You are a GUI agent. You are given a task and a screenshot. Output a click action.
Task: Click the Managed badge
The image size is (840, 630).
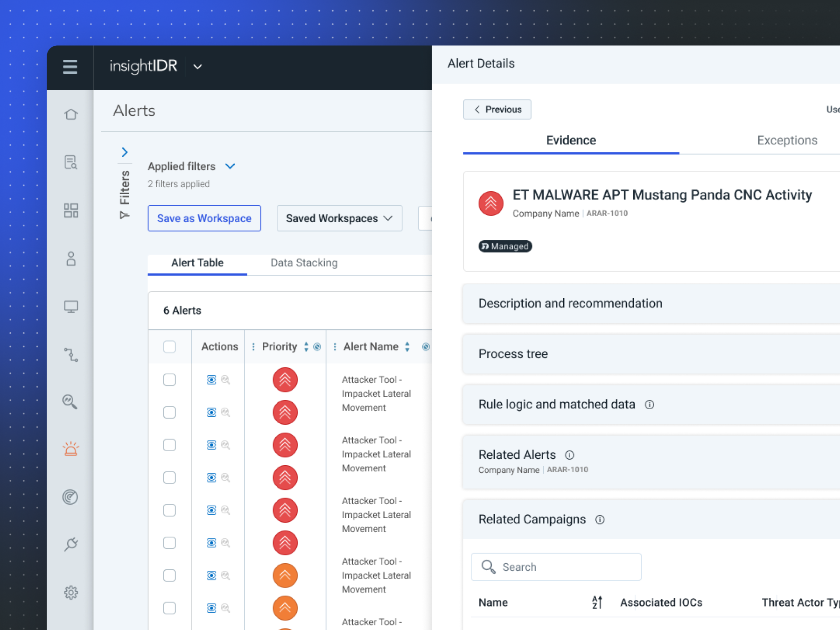(505, 246)
